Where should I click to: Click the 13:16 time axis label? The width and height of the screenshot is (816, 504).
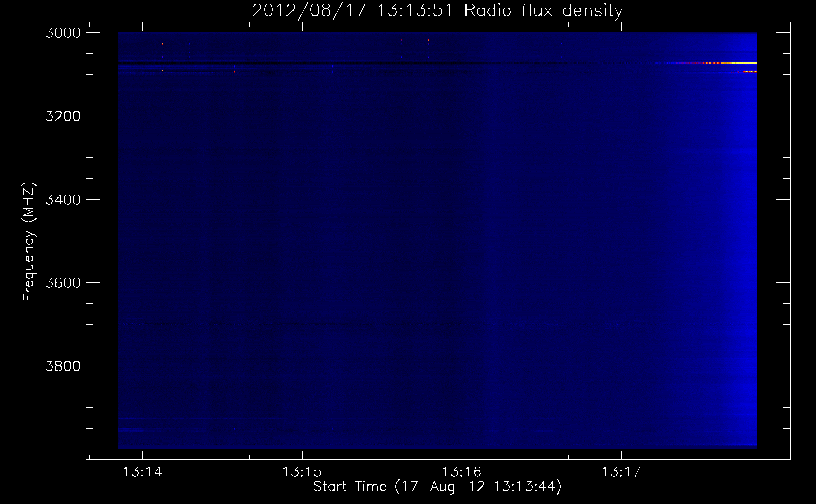pyautogui.click(x=462, y=472)
